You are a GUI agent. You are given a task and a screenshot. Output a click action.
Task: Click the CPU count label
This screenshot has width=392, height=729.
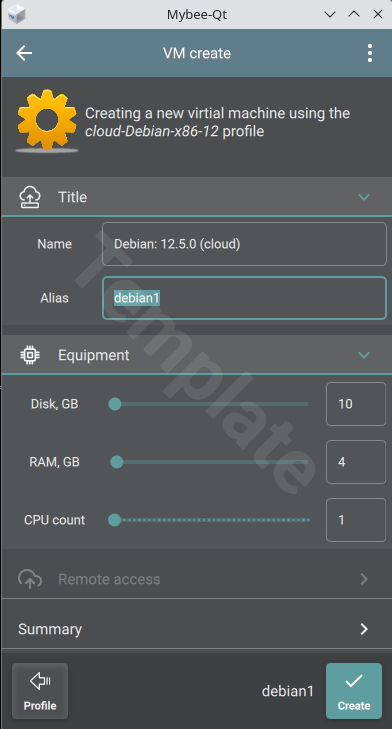pyautogui.click(x=54, y=520)
